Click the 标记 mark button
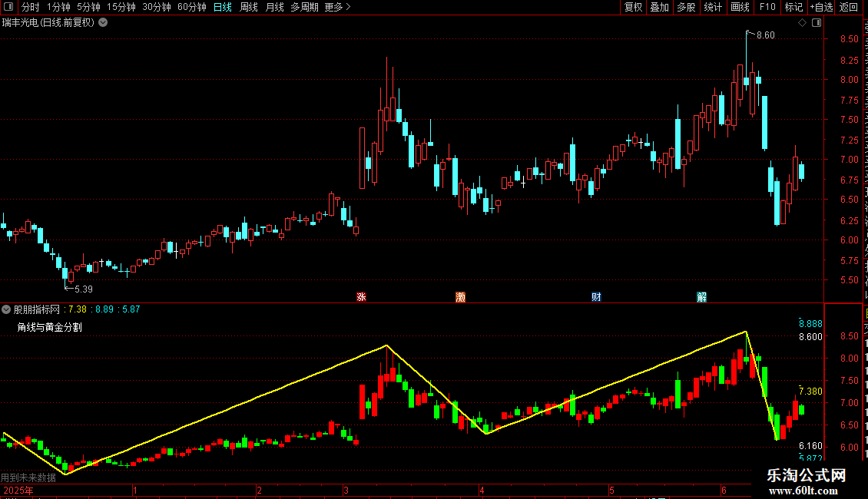This screenshot has height=499, width=868. pyautogui.click(x=793, y=7)
